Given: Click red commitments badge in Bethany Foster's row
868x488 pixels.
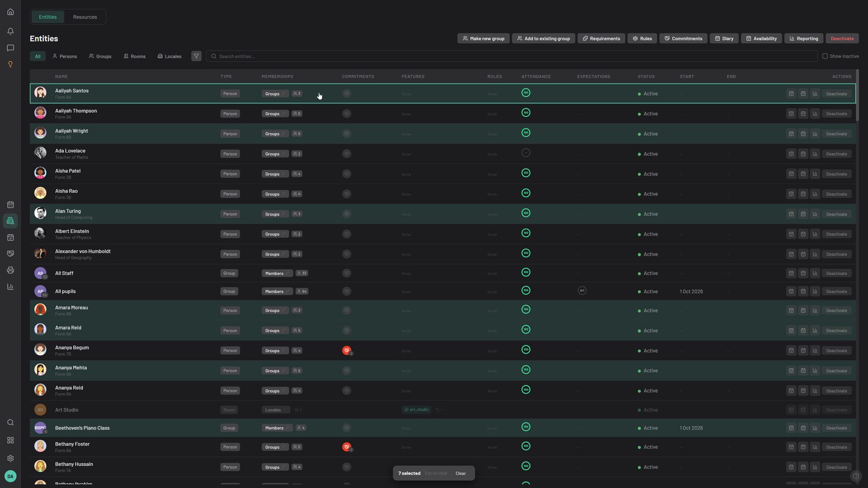Looking at the screenshot, I should point(347,447).
